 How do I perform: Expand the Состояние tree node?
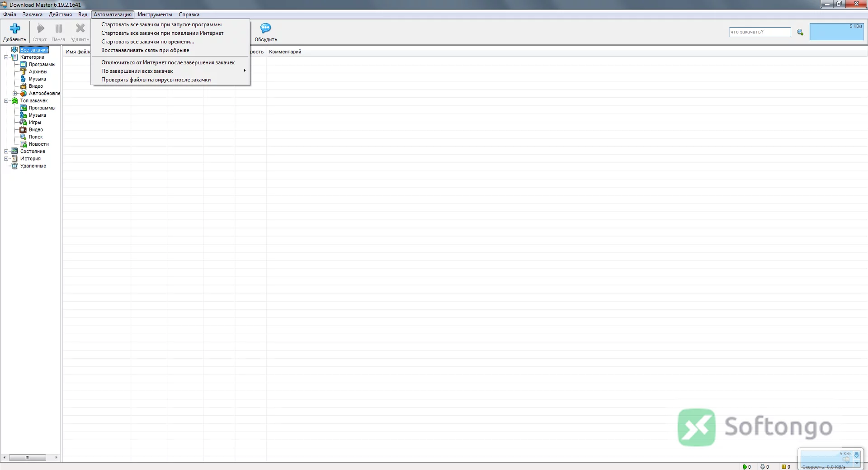pyautogui.click(x=6, y=152)
